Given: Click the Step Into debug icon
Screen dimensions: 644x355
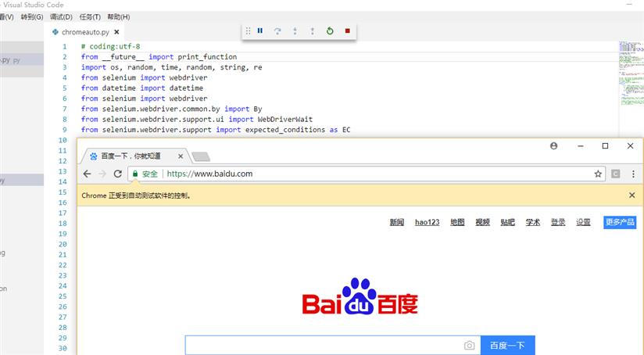Looking at the screenshot, I should pyautogui.click(x=295, y=30).
